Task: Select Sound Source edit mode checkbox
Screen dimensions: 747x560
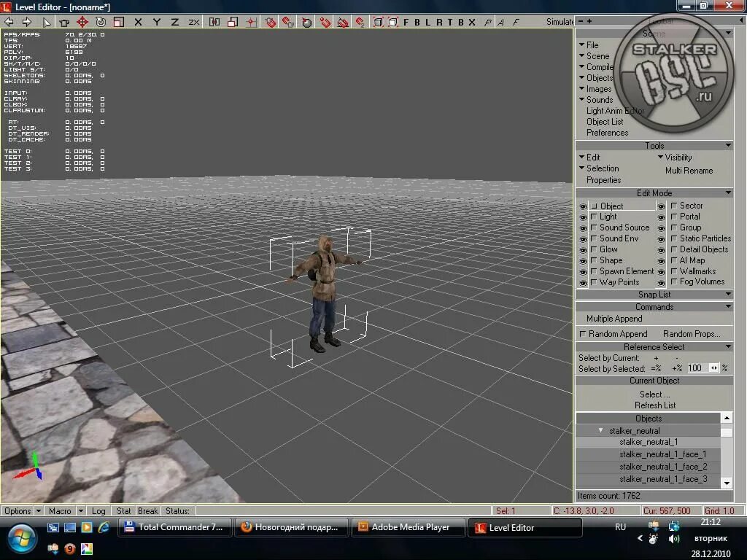Action: click(x=594, y=227)
